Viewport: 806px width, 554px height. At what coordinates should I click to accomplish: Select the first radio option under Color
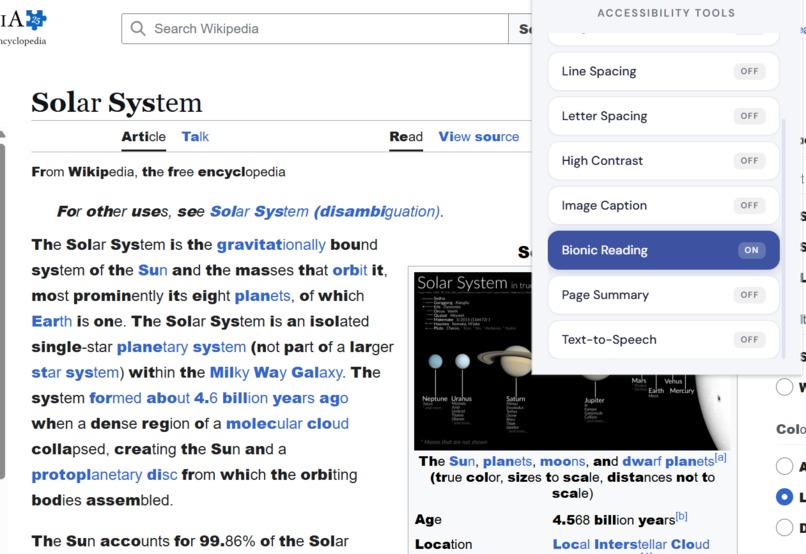pyautogui.click(x=784, y=466)
